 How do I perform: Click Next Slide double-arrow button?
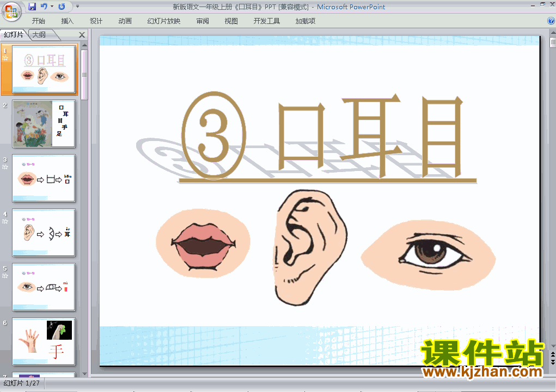[553, 362]
